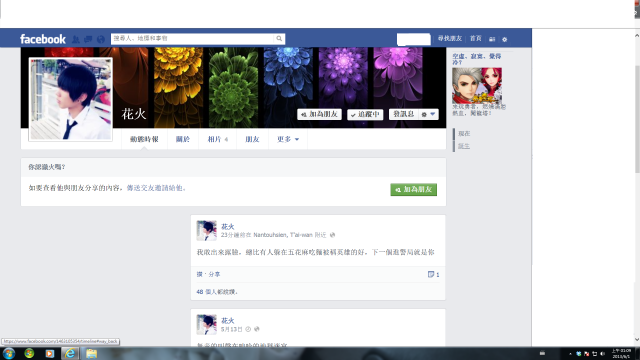640x360 pixels.
Task: Click green 加為朋友 add friend button
Action: click(x=413, y=189)
